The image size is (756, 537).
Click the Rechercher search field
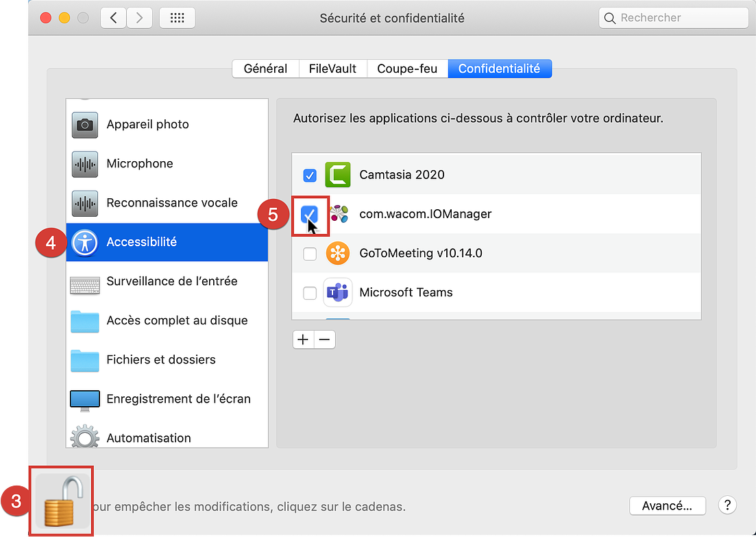679,19
